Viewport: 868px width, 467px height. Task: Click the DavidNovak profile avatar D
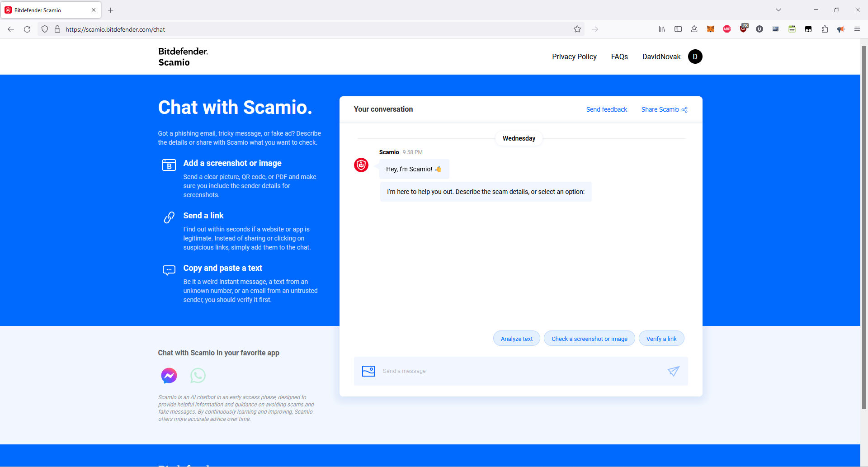tap(695, 57)
